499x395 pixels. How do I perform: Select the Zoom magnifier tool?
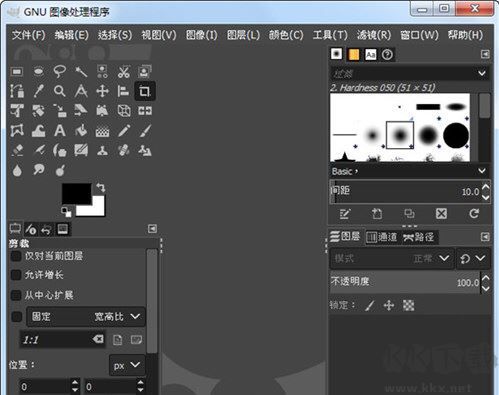60,91
